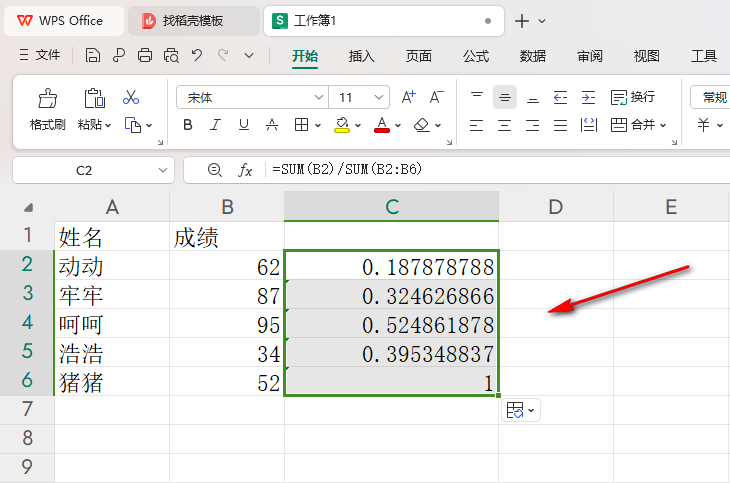Viewport: 730px width, 483px height.
Task: Toggle strikethrough formatting
Action: 272,125
